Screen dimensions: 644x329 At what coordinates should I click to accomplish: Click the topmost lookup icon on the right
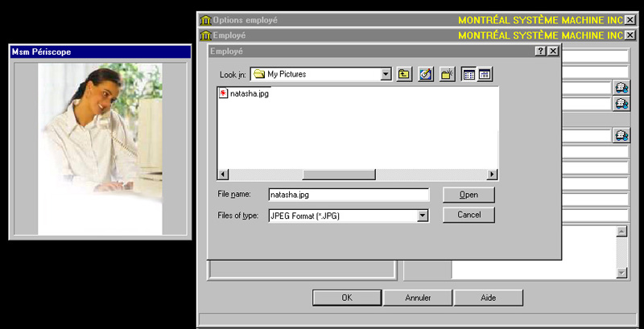point(621,88)
